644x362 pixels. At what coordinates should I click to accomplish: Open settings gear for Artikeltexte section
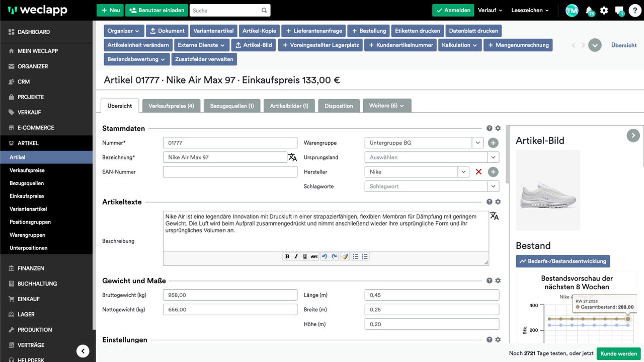coord(498,202)
